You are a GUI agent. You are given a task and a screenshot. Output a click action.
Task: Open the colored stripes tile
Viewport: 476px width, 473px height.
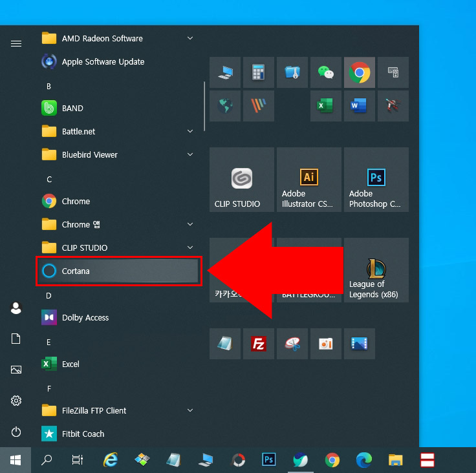click(x=259, y=106)
